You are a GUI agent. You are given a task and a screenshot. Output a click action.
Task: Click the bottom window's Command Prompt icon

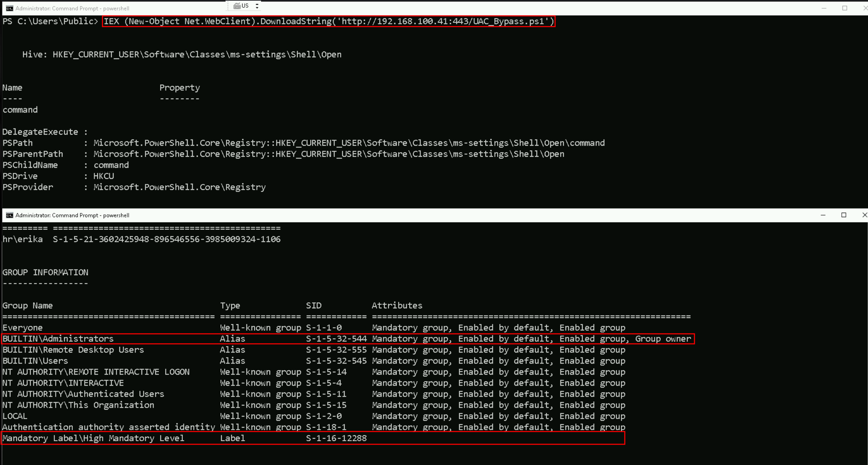coord(9,215)
